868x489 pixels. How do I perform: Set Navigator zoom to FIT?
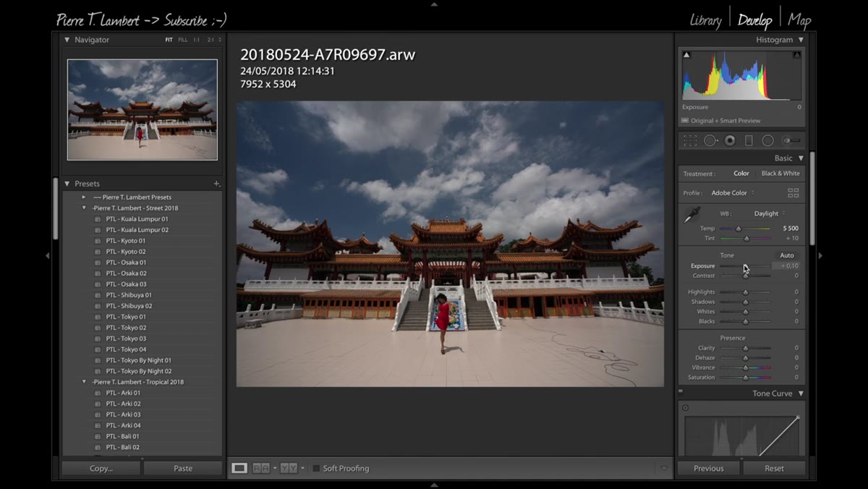[x=169, y=40]
